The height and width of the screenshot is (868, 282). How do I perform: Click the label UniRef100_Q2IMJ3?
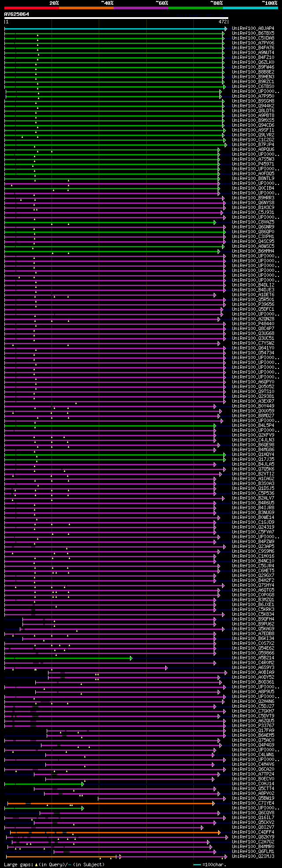253,857
